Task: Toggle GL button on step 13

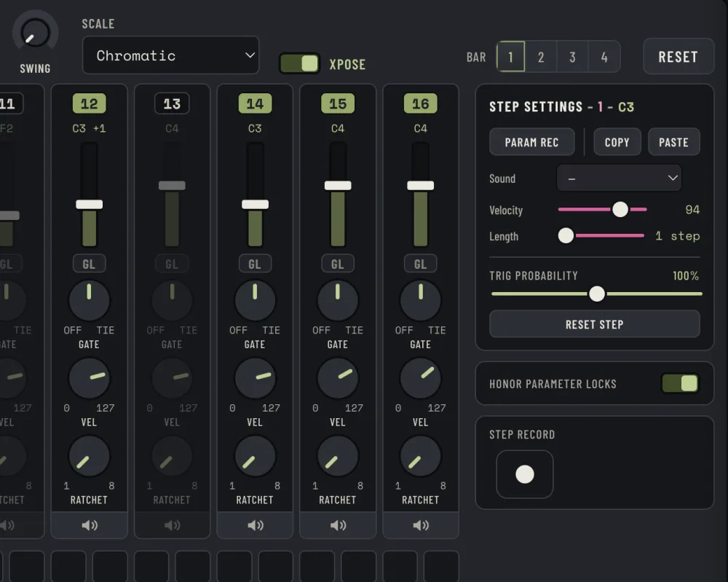Action: point(172,264)
